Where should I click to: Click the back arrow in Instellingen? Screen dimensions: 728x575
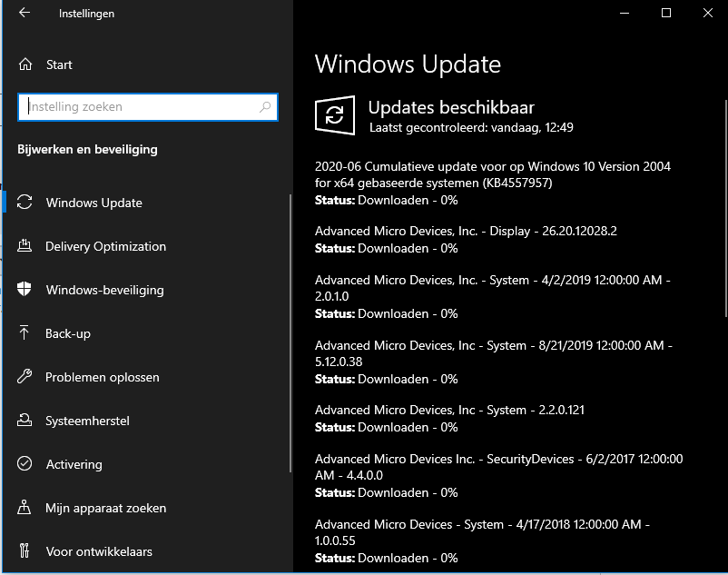pos(25,13)
